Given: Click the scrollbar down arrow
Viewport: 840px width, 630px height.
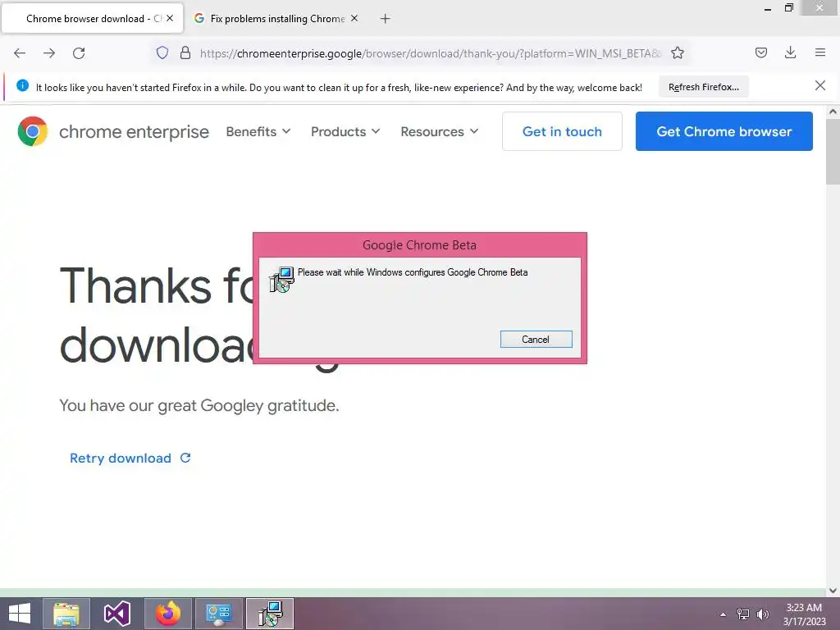Looking at the screenshot, I should click(833, 591).
